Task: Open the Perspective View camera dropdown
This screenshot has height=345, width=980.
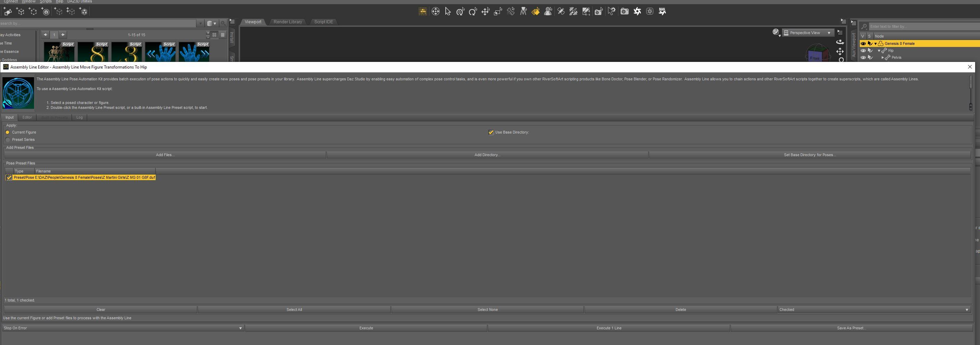Action: (x=808, y=33)
